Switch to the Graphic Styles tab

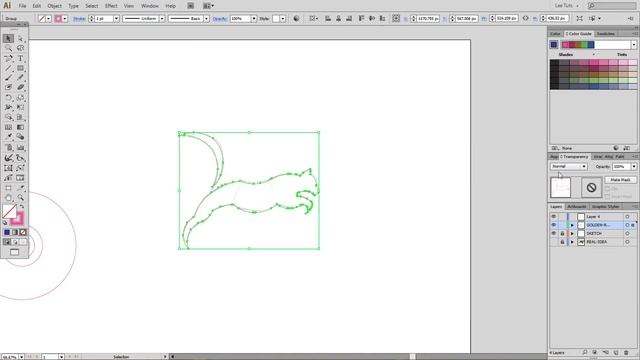point(605,207)
